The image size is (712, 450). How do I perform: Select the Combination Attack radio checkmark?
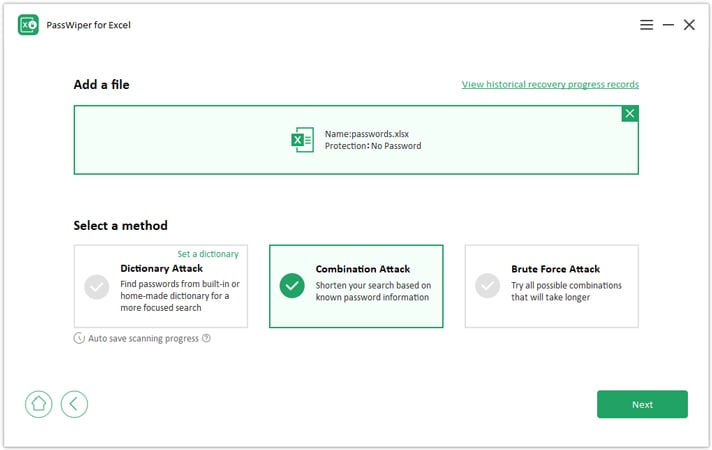tap(292, 286)
